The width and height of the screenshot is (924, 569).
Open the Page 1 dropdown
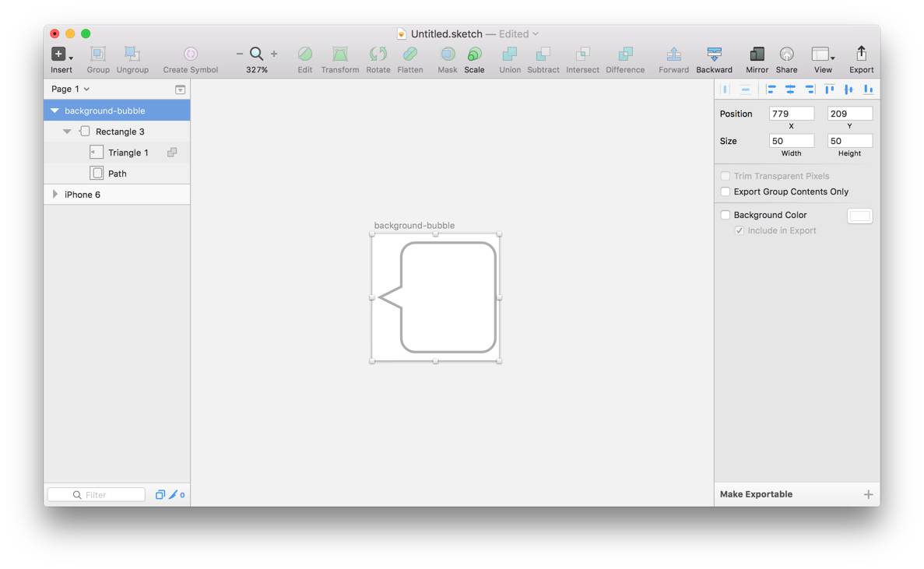[x=70, y=89]
